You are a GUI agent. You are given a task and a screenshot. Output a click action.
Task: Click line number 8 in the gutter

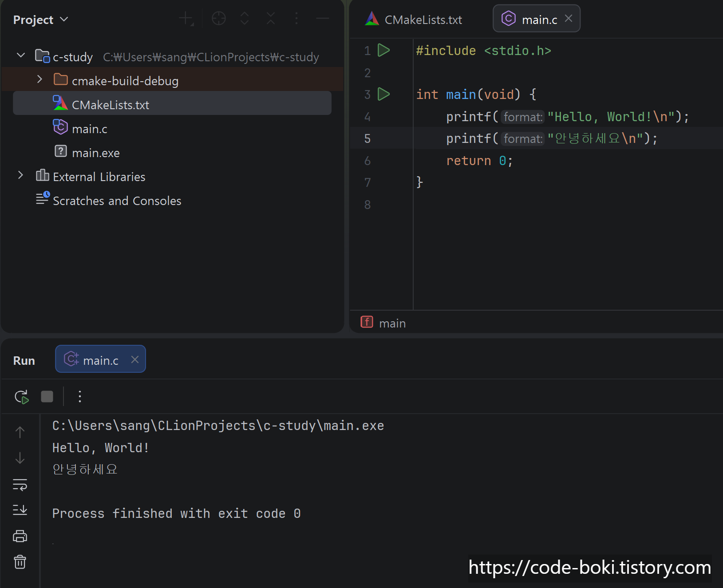point(367,205)
